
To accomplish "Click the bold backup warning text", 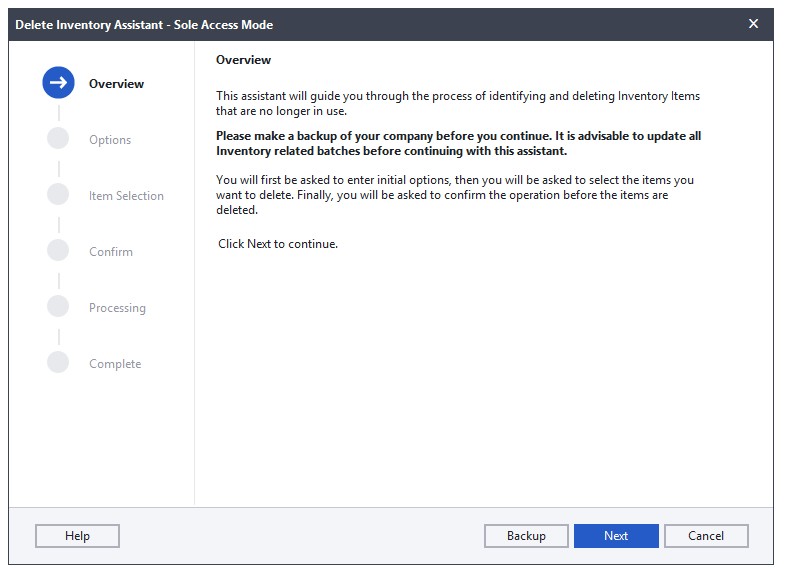I will click(x=459, y=143).
